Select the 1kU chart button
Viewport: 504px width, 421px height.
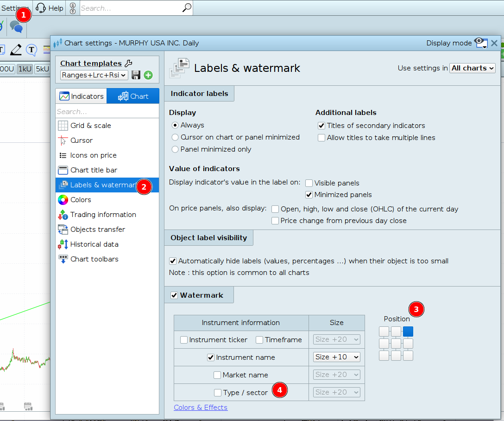(25, 69)
